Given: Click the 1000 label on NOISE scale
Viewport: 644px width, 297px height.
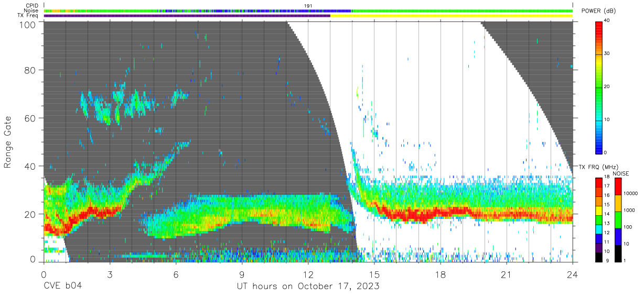Looking at the screenshot, I should [630, 211].
